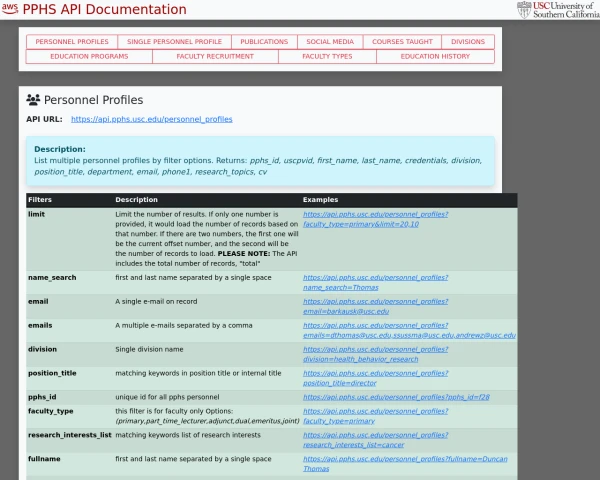Click the Personnel Profiles people icon

point(33,100)
